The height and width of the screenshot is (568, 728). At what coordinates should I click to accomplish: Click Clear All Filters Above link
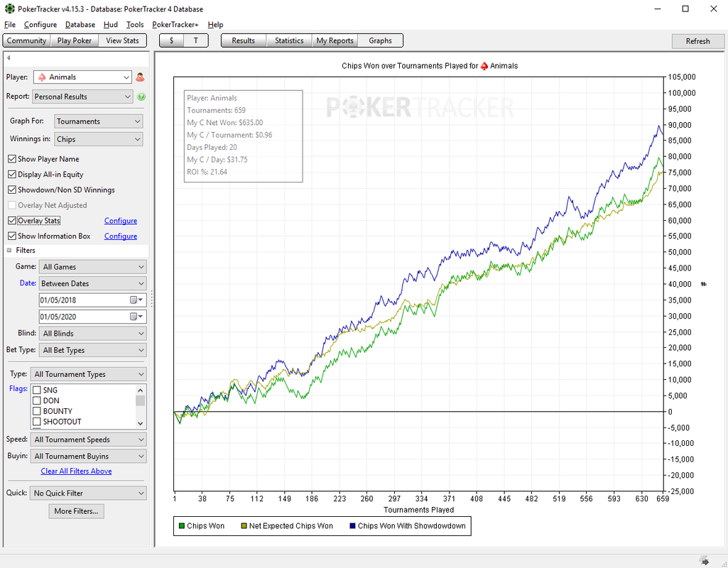tap(76, 471)
